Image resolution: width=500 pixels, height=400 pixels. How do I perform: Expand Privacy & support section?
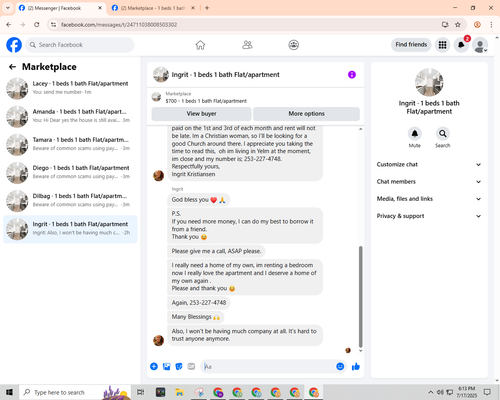tap(429, 216)
